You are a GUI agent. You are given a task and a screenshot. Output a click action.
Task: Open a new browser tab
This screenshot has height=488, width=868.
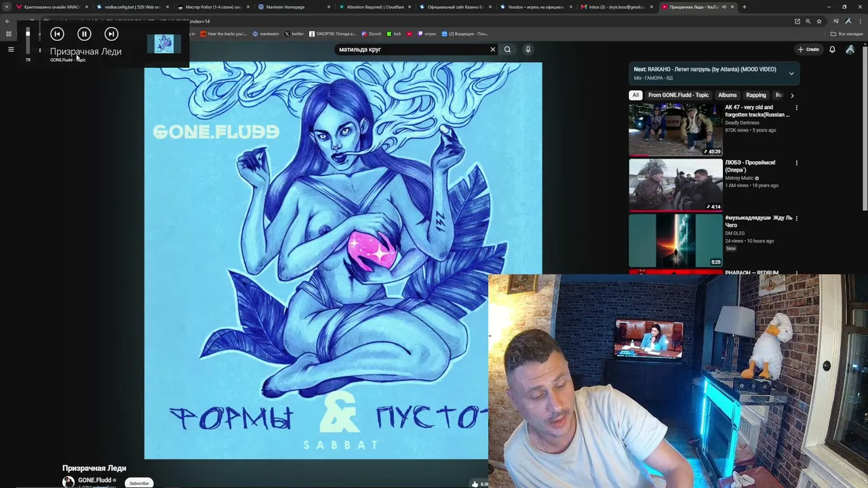click(x=744, y=7)
